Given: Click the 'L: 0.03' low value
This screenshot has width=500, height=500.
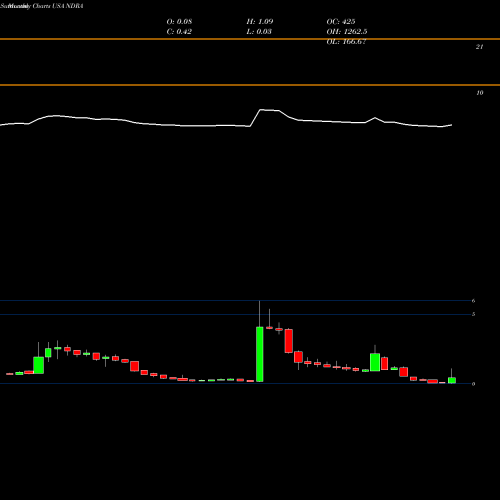Looking at the screenshot, I should tap(259, 32).
